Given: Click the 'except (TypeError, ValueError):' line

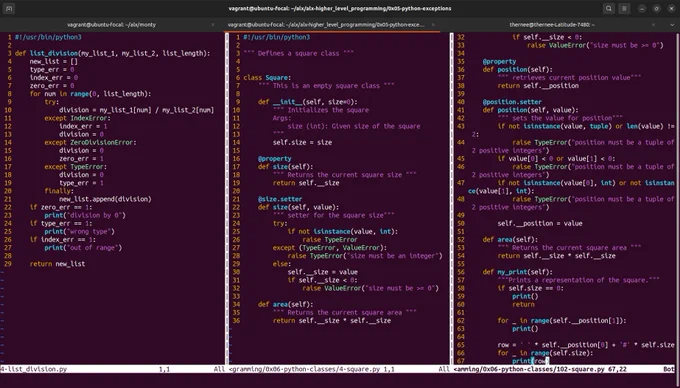Looking at the screenshot, I should point(329,248).
